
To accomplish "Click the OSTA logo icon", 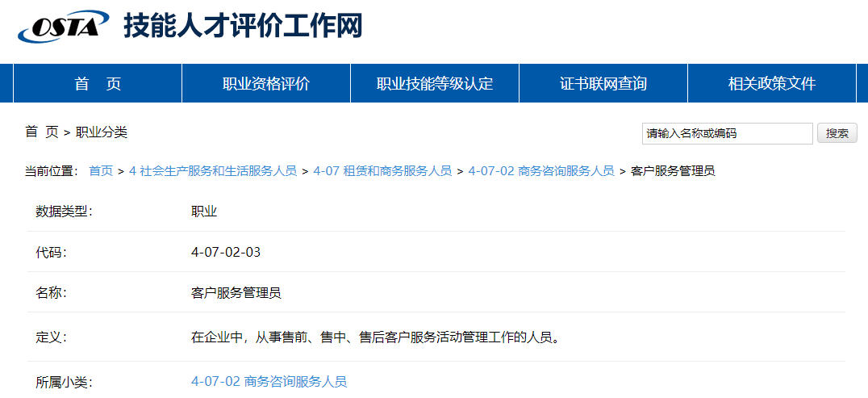I will [64, 26].
